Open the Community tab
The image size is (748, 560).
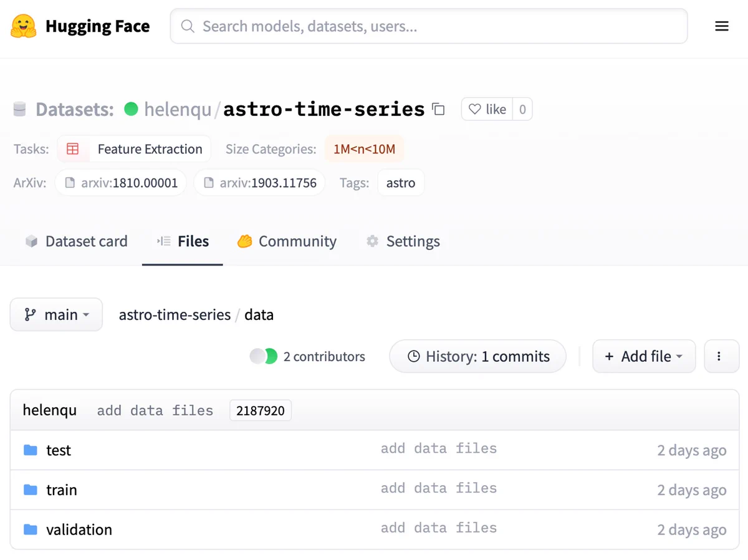(287, 241)
